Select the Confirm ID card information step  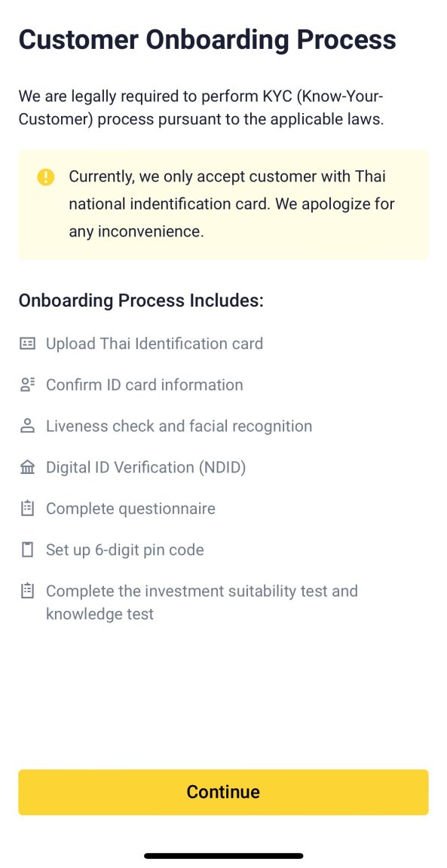pos(144,385)
